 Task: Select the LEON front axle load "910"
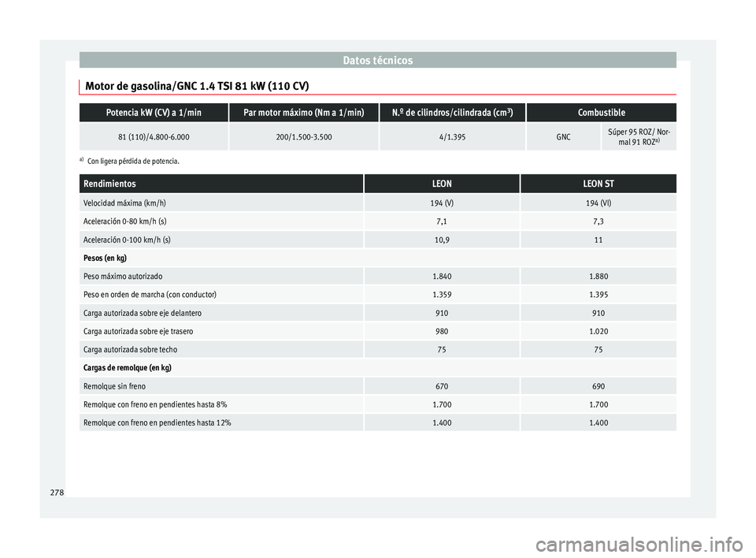(442, 313)
